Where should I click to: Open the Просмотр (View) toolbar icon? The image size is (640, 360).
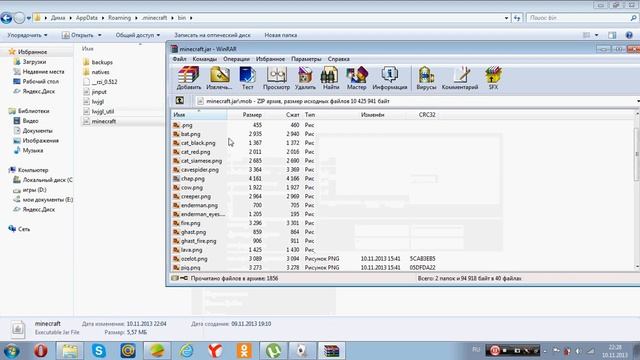(276, 78)
